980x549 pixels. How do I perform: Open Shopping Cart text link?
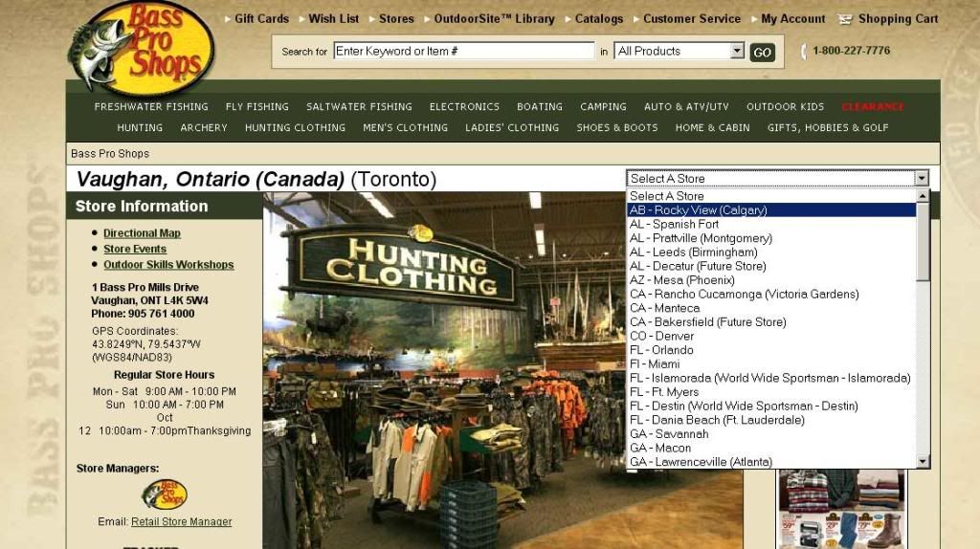(x=898, y=19)
